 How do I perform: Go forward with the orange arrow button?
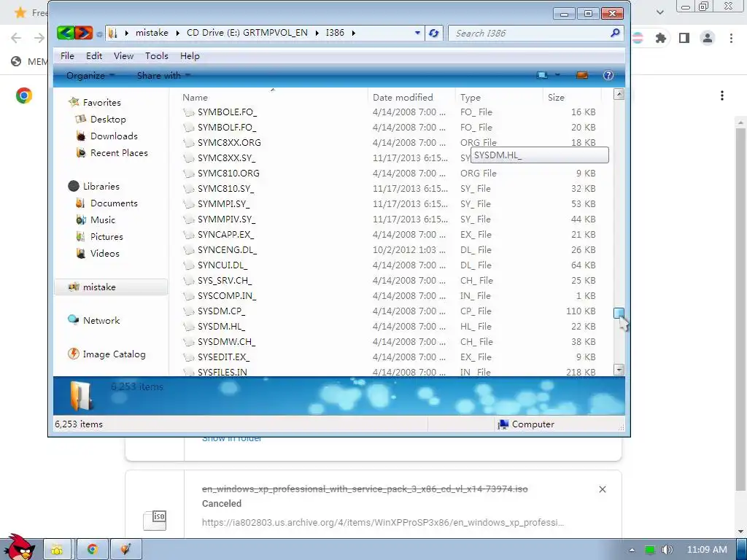[x=83, y=33]
